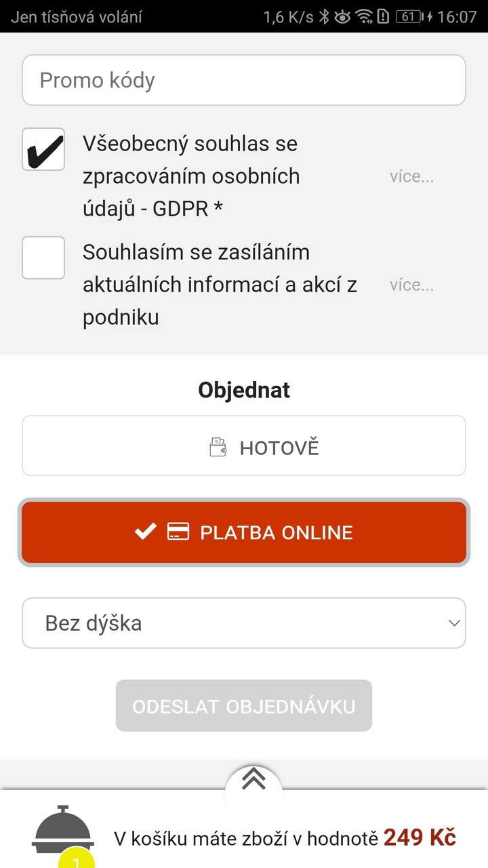Tap the eye comfort status icon
The image size is (488, 868).
[343, 17]
